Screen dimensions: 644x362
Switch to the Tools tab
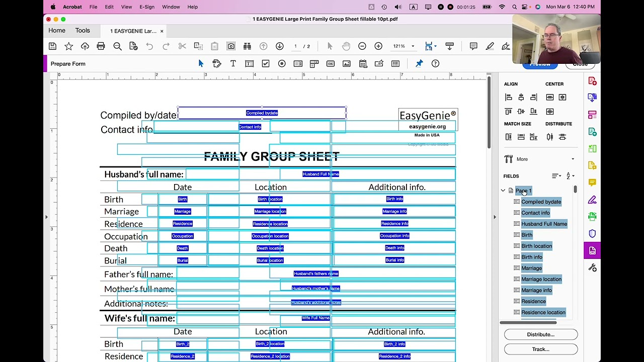coord(83,31)
